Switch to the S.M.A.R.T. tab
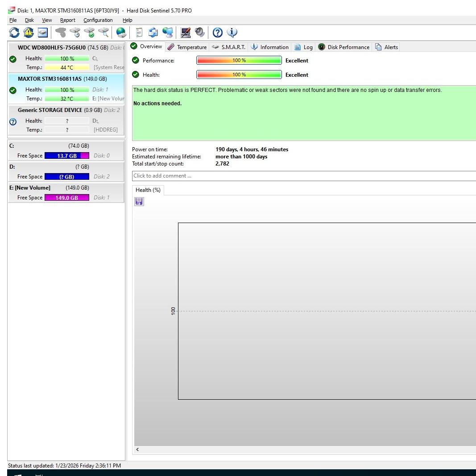Screen dimensions: 476x476 click(x=228, y=47)
